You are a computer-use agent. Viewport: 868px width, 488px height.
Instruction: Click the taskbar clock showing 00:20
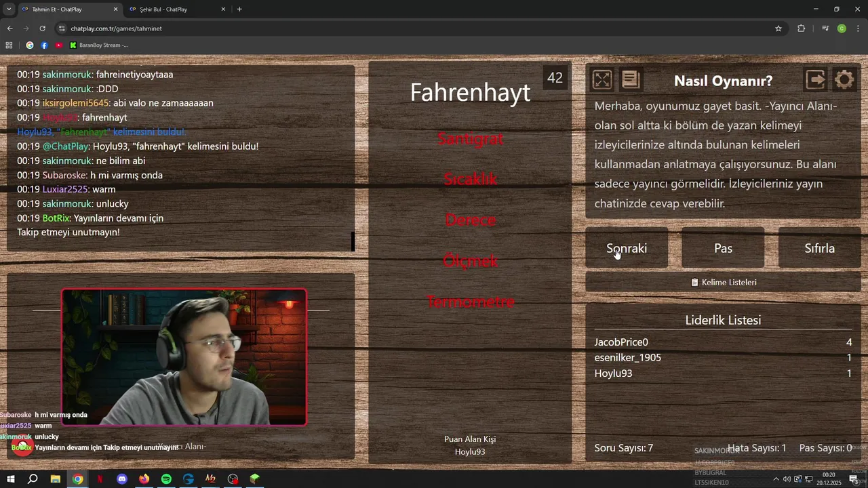coord(829,479)
